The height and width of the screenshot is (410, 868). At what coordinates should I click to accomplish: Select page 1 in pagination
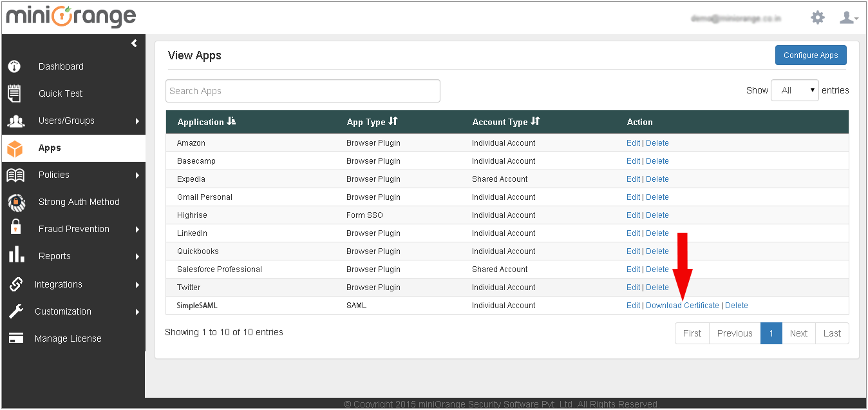click(x=771, y=333)
